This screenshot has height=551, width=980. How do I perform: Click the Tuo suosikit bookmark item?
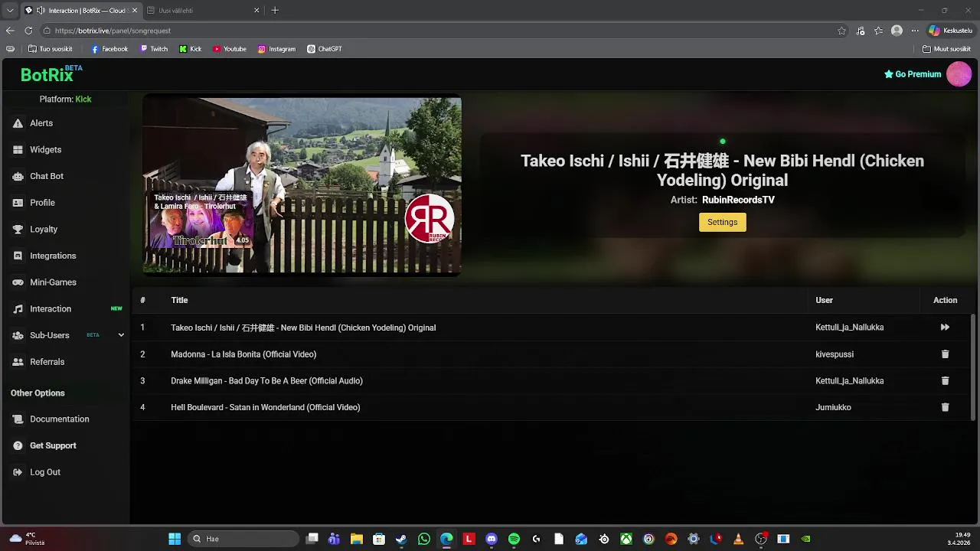click(x=51, y=49)
